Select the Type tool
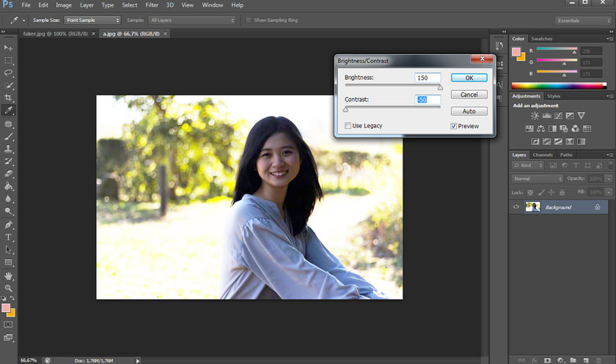The width and height of the screenshot is (616, 364). tap(9, 237)
